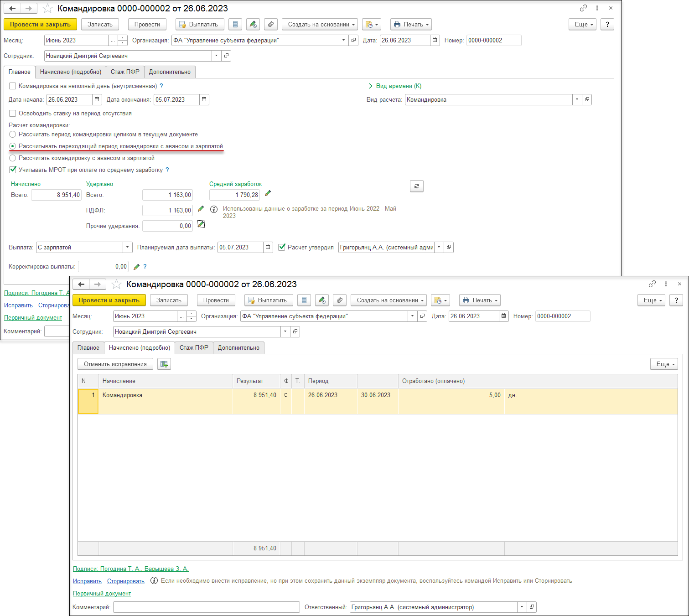Screen dimensions: 689x616
Task: Open Сторнировать link in front window
Action: pos(126,581)
